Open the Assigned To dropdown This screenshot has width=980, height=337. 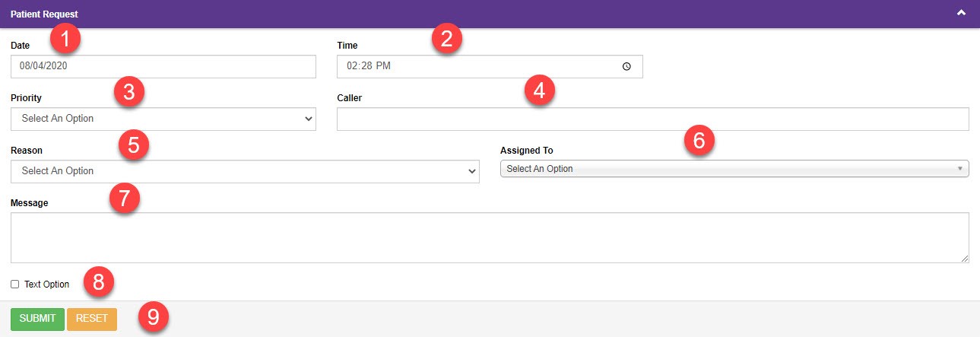(x=734, y=169)
